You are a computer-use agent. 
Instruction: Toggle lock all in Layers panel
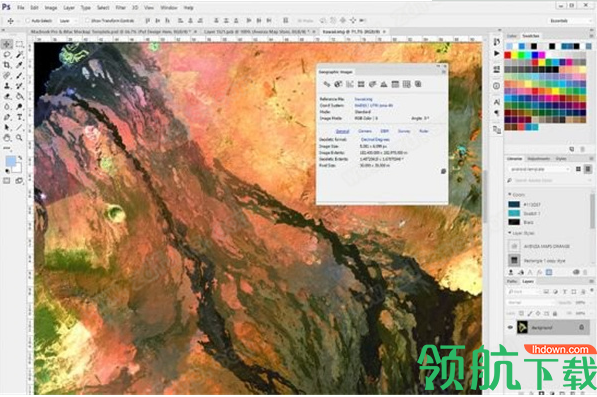point(555,314)
